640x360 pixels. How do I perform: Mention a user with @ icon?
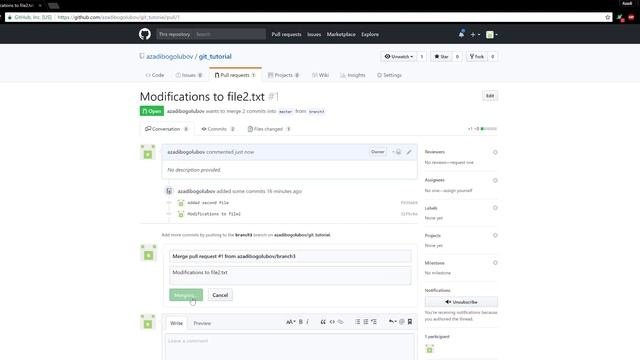tap(402, 322)
